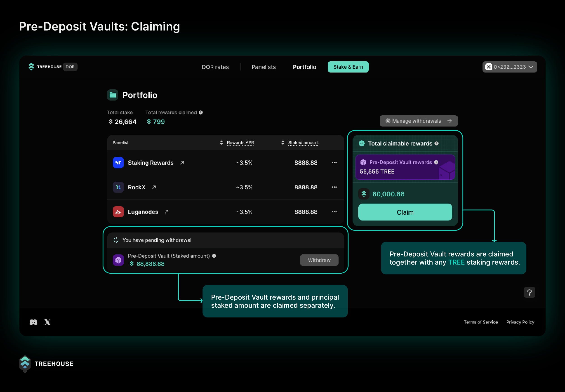Open more options menu for RockX row
Viewport: 565px width, 392px height.
[x=334, y=187]
